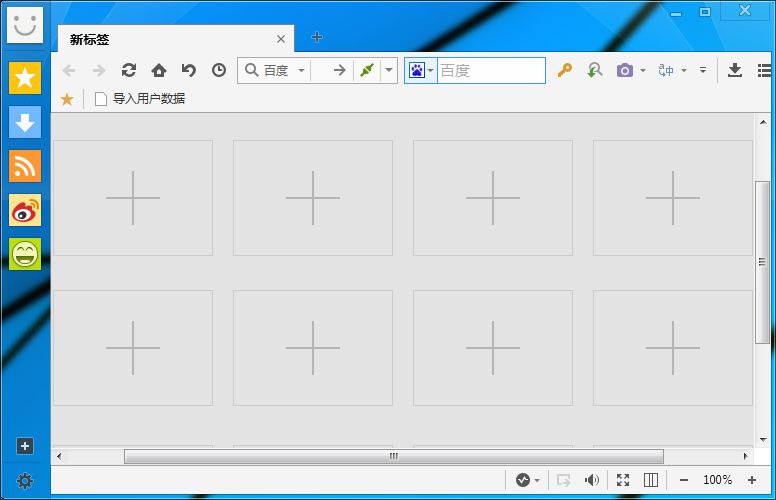Click the vertical scrollbar up arrow
This screenshot has width=776, height=500.
pyautogui.click(x=763, y=122)
